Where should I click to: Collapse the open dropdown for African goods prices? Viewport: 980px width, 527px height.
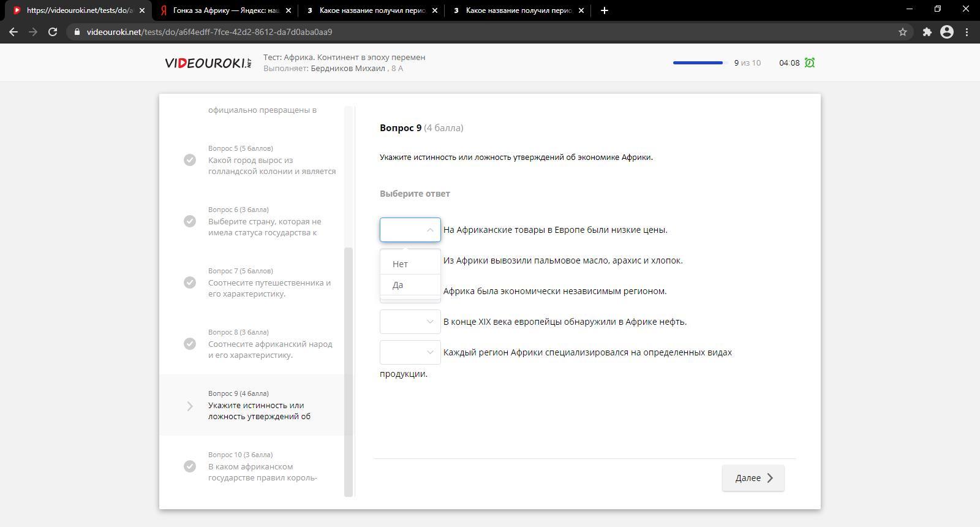[410, 230]
